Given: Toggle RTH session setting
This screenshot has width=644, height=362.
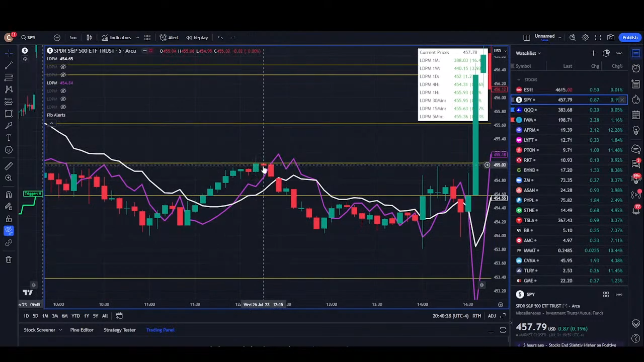Looking at the screenshot, I should [x=476, y=316].
